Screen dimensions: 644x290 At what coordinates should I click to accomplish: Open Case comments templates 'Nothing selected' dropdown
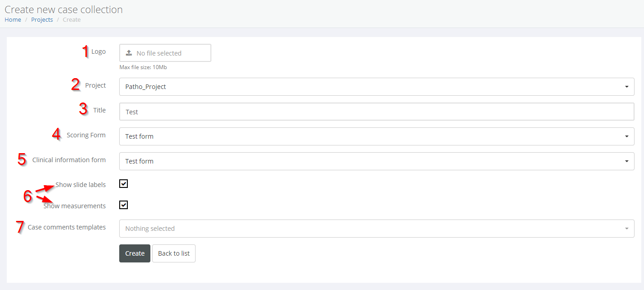click(370, 229)
